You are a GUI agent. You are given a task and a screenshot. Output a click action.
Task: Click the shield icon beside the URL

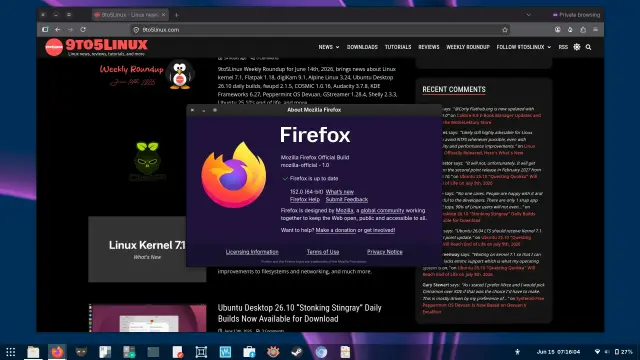pyautogui.click(x=136, y=30)
